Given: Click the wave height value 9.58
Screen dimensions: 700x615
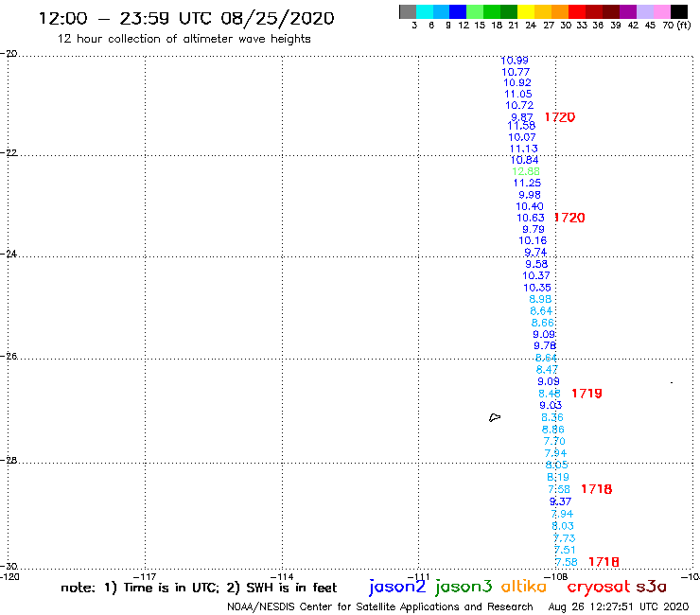Looking at the screenshot, I should [x=536, y=264].
